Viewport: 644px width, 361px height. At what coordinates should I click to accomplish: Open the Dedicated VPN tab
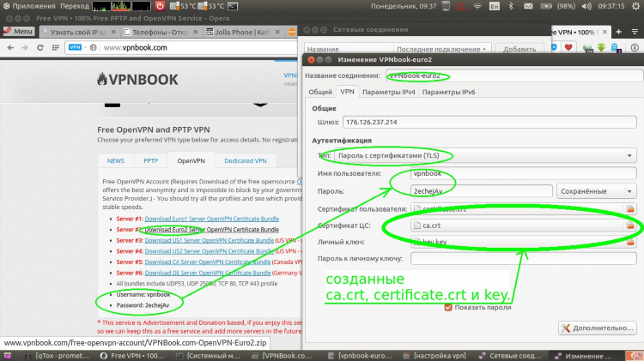pos(246,161)
